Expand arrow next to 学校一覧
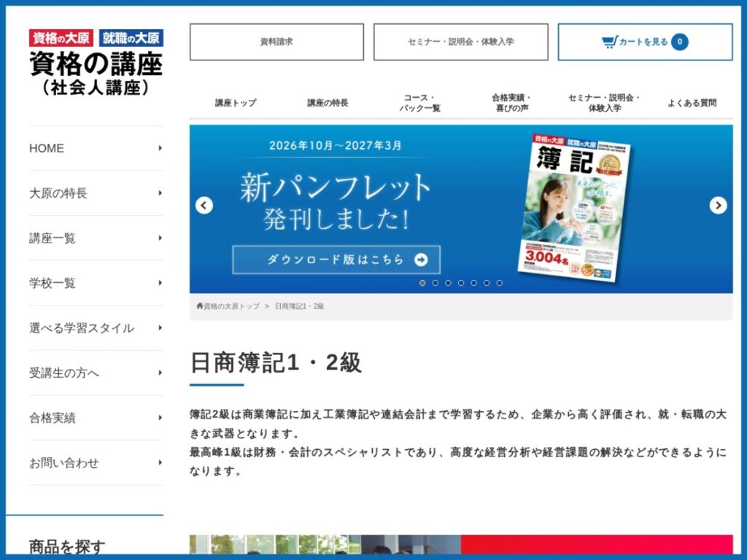The width and height of the screenshot is (747, 560). 160,283
